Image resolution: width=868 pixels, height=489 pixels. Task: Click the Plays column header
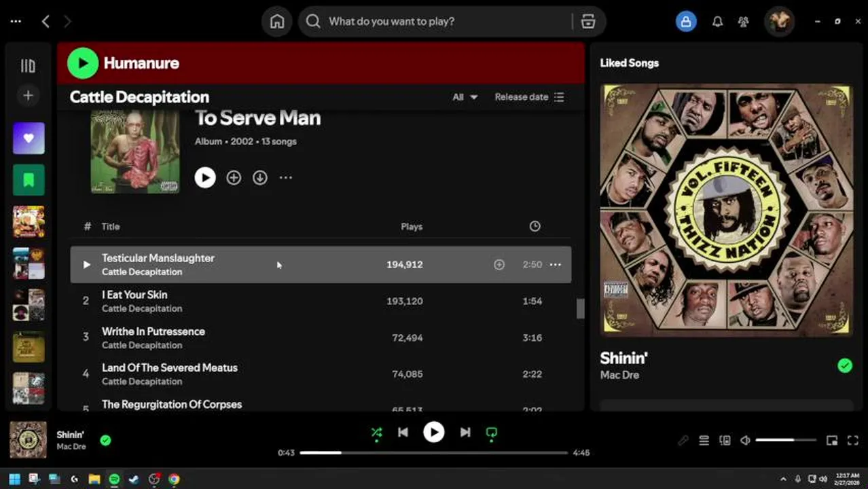pos(412,227)
